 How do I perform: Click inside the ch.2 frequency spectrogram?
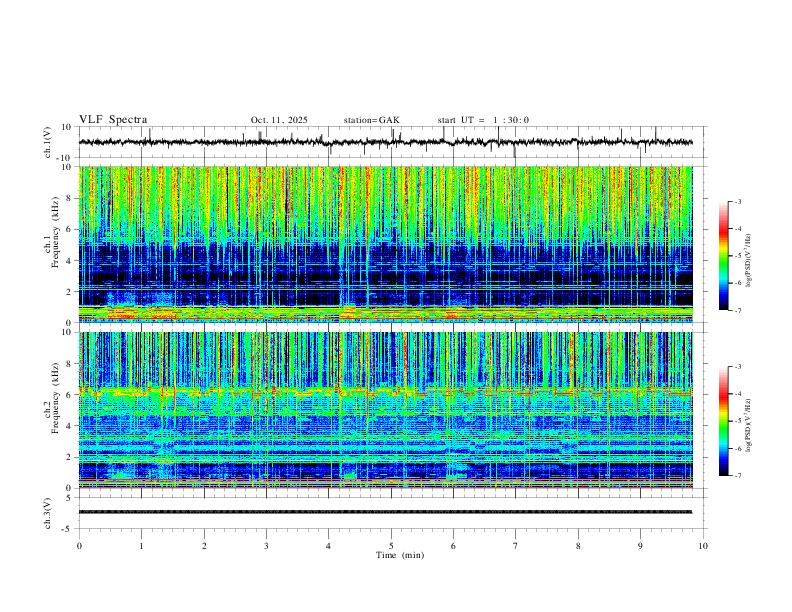(x=386, y=410)
